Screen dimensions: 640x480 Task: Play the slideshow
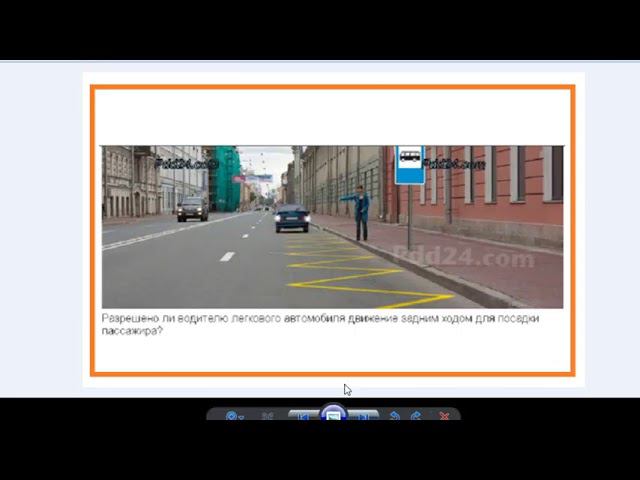334,415
